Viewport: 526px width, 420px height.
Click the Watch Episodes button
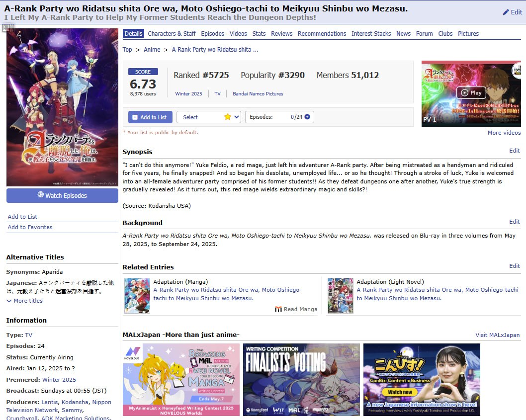coord(63,195)
